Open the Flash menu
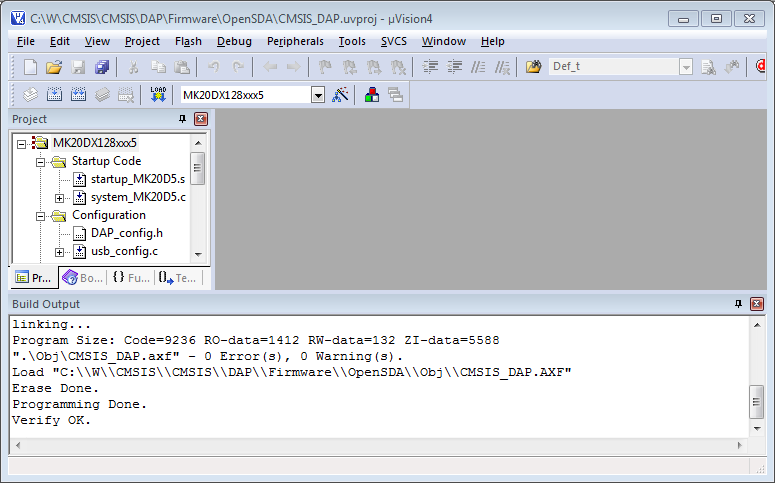This screenshot has width=775, height=483. (188, 41)
